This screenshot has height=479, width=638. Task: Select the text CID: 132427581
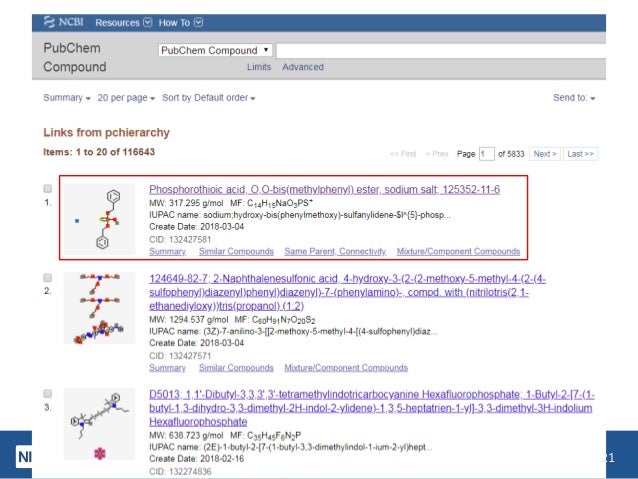[180, 239]
